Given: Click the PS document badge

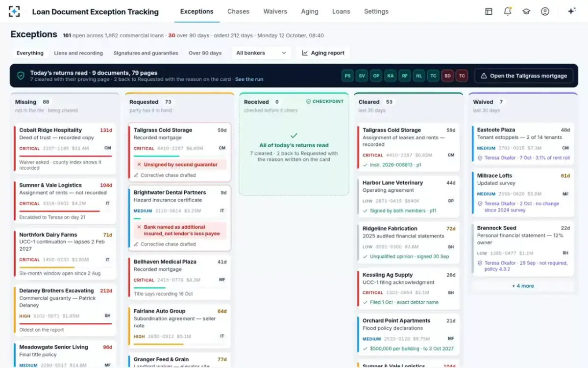Looking at the screenshot, I should tap(347, 76).
